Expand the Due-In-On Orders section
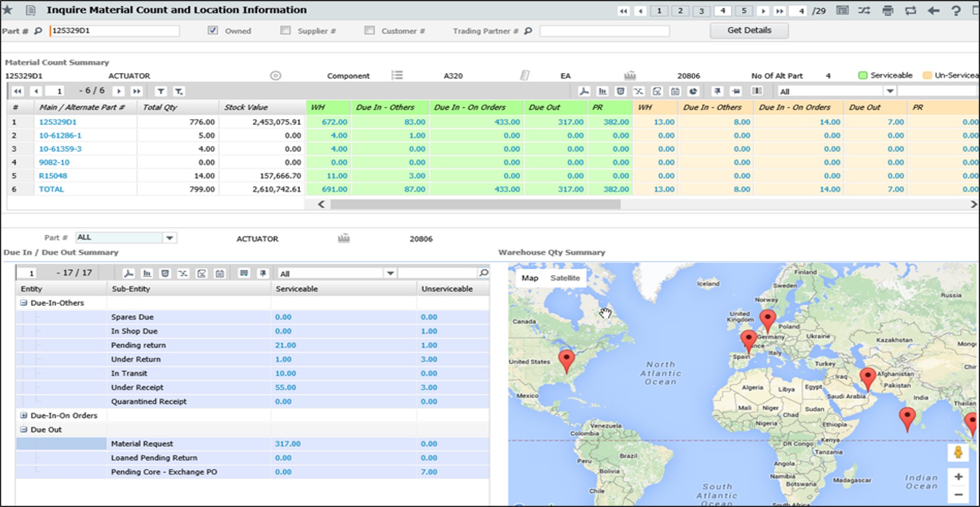Viewport: 980px width, 507px height. [23, 415]
